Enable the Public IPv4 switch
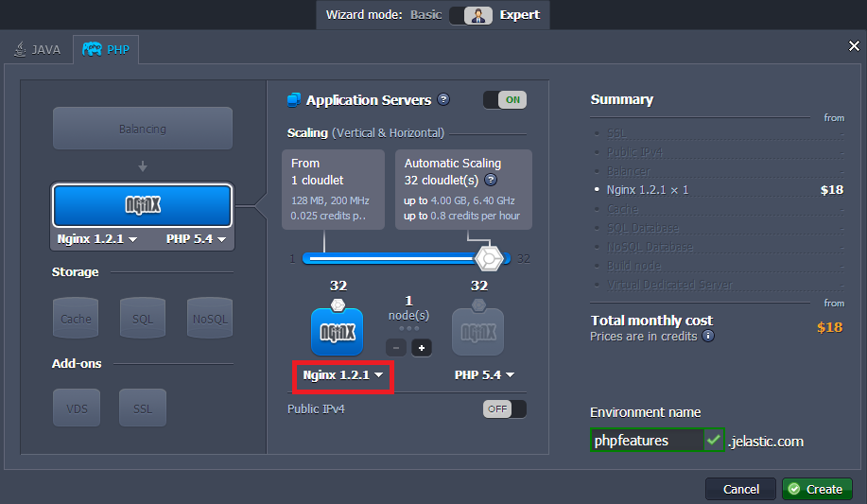The width and height of the screenshot is (867, 504). [x=504, y=409]
